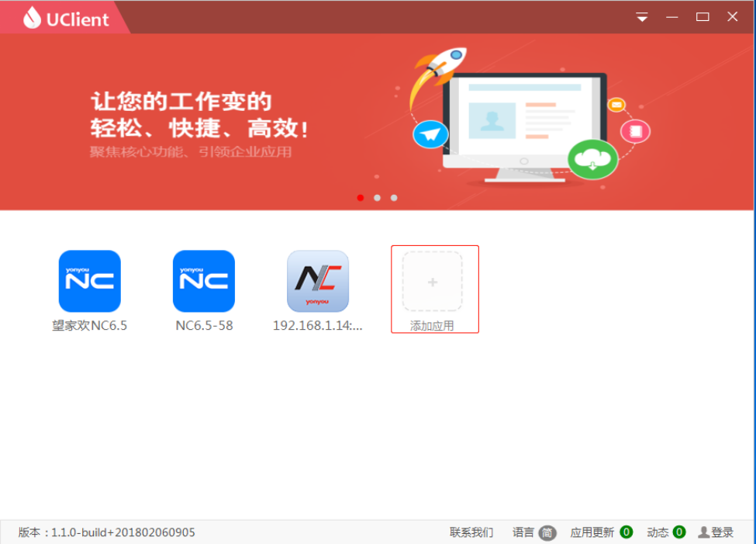Click the orange mail icon in banner
This screenshot has height=544, width=756.
click(x=616, y=104)
